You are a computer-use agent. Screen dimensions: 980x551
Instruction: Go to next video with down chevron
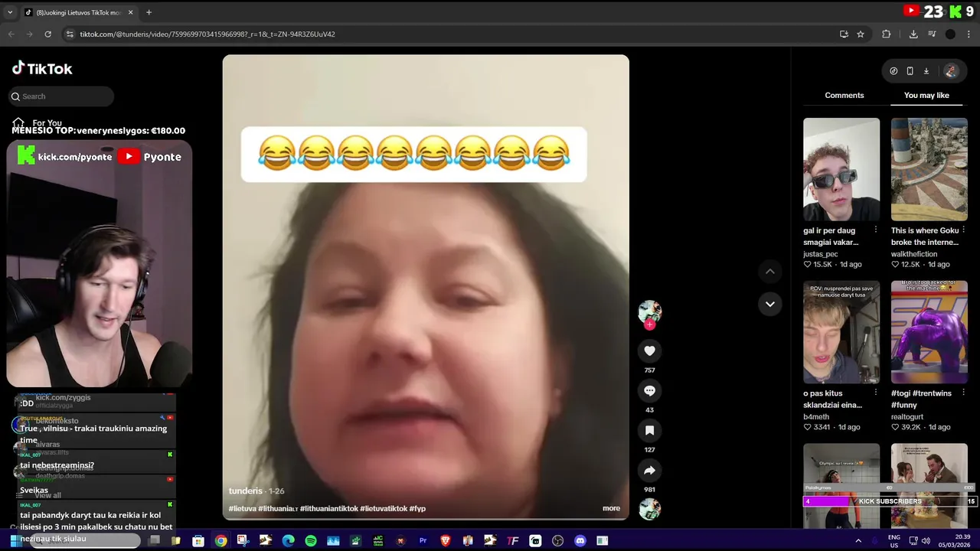click(x=769, y=304)
